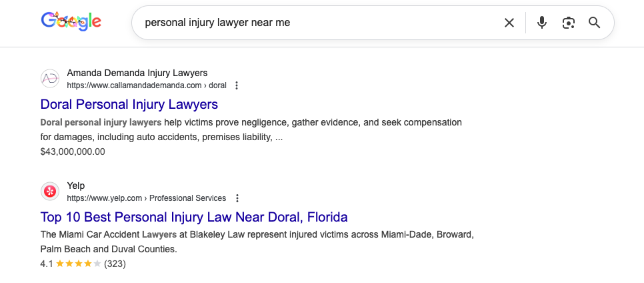The width and height of the screenshot is (644, 283).
Task: Open three-dot menu for the Amanda Demanda result
Action: [x=237, y=85]
